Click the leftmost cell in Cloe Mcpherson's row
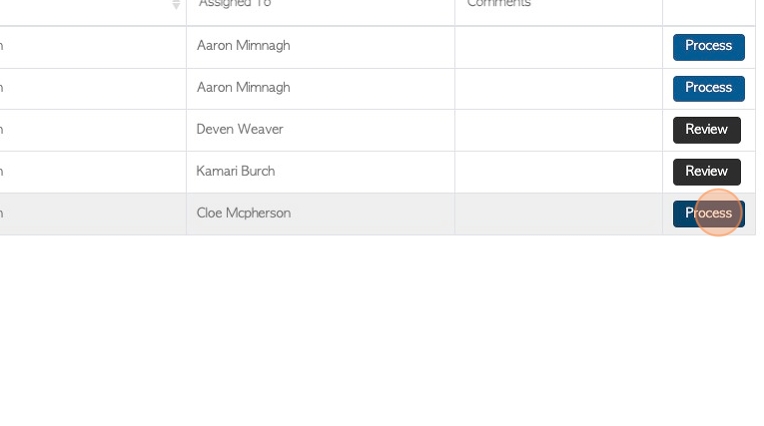The height and width of the screenshot is (426, 764). (93, 214)
